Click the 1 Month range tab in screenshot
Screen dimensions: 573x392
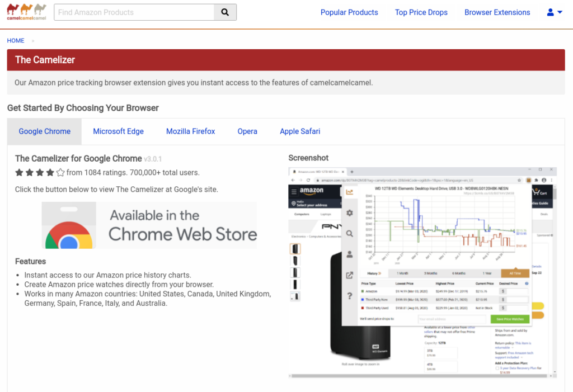point(402,273)
